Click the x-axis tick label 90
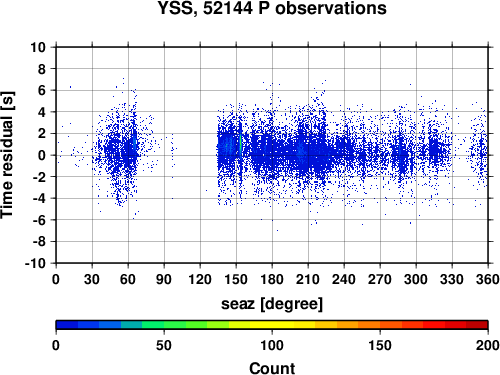The image size is (500, 375). coord(164,279)
